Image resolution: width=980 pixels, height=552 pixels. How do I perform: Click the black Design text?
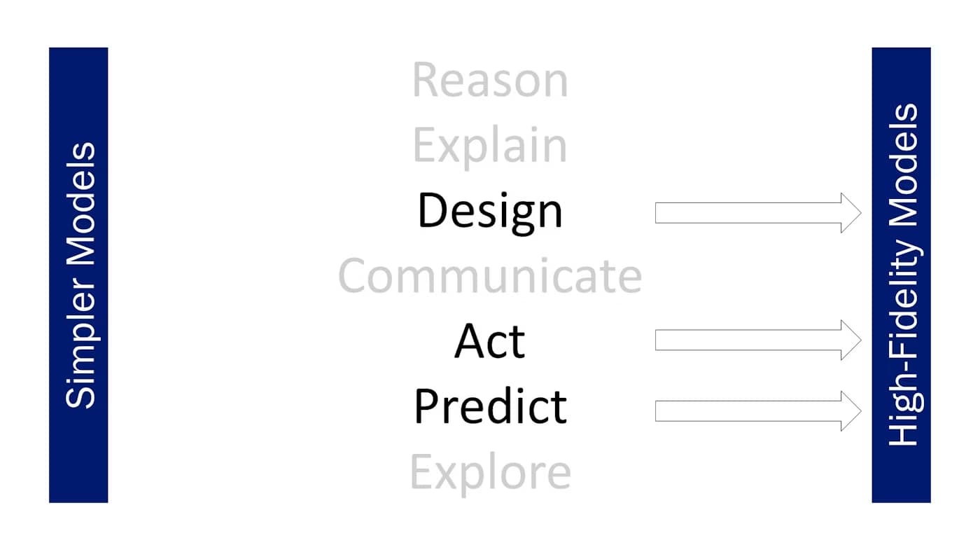(490, 211)
